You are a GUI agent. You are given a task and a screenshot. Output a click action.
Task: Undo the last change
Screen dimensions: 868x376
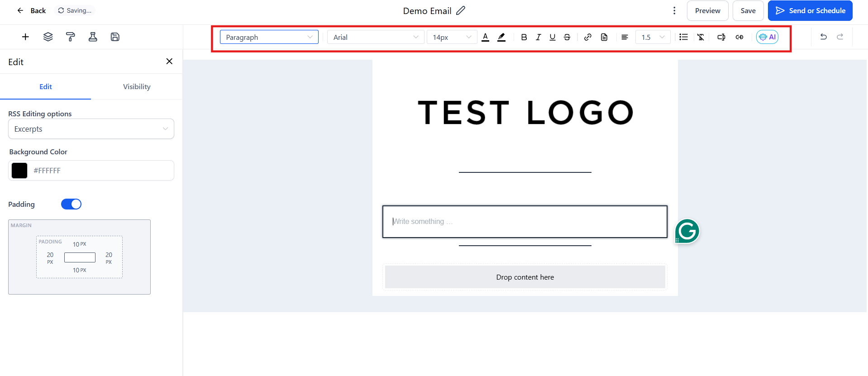(x=823, y=37)
